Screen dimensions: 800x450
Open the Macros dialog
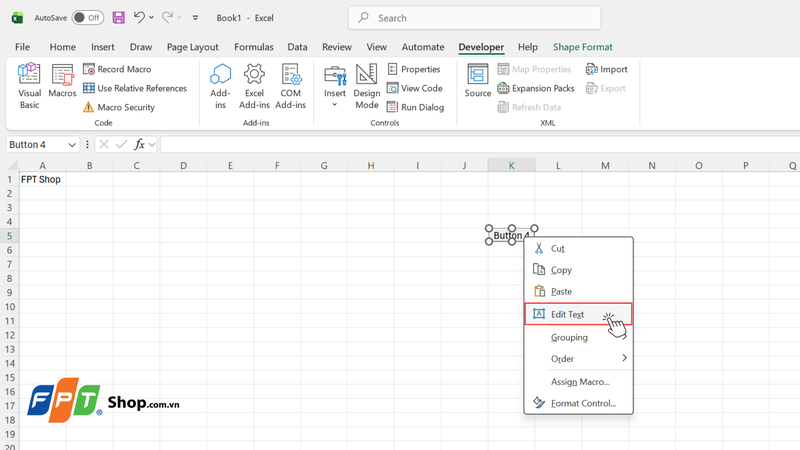62,81
